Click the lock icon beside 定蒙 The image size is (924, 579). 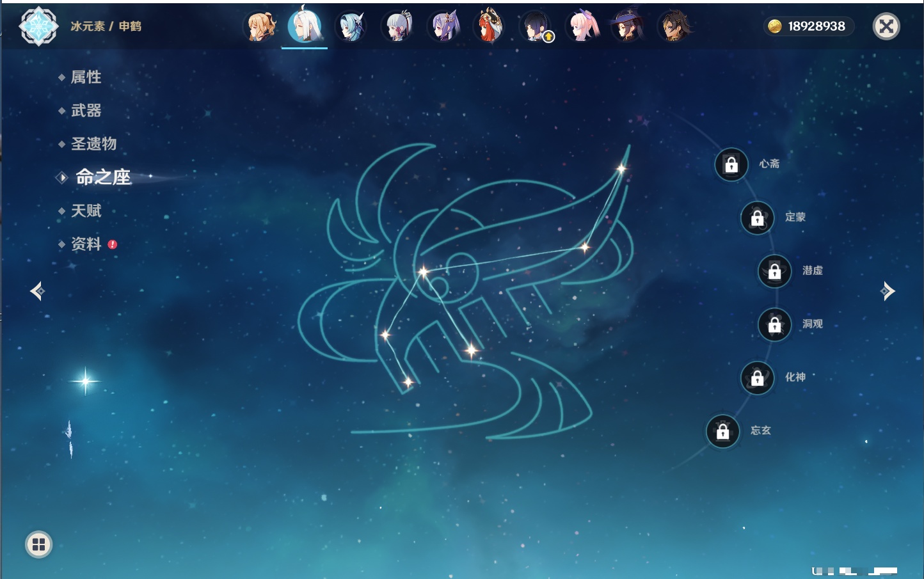pos(758,218)
